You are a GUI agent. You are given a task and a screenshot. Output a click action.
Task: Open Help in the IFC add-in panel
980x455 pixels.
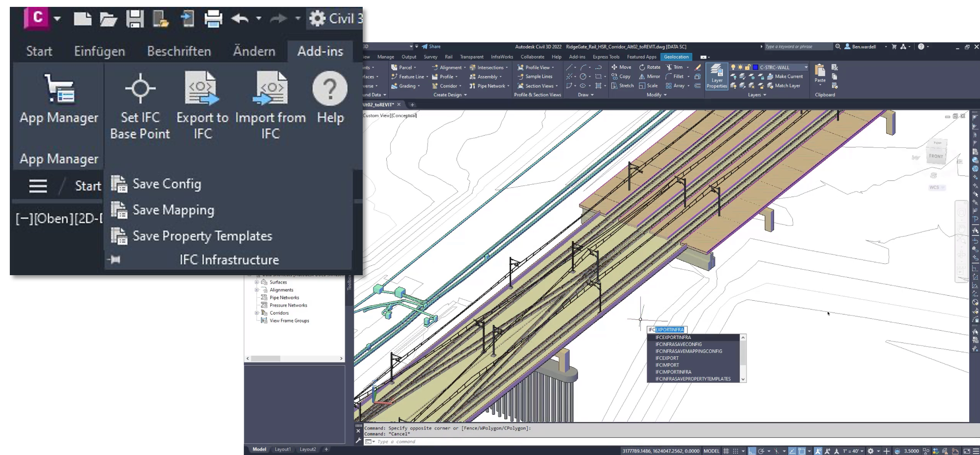click(330, 89)
